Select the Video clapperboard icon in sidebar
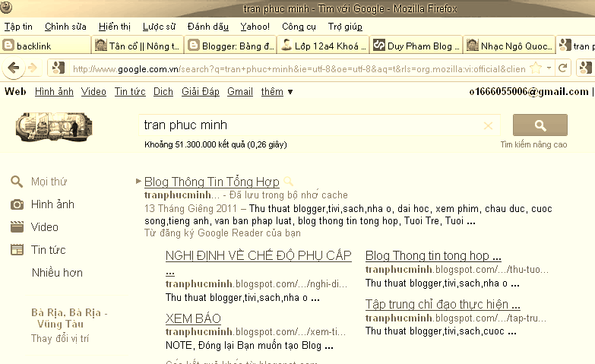The height and width of the screenshot is (364, 595). (17, 227)
